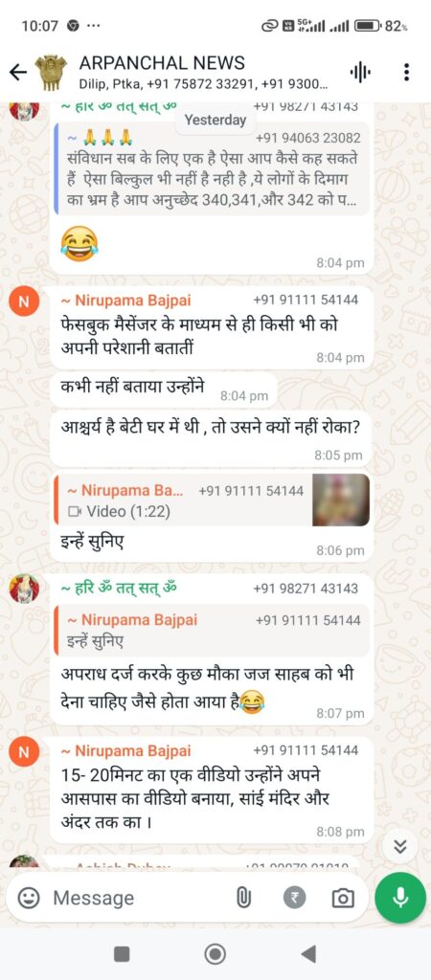Tap the green microphone voice message button
The width and height of the screenshot is (431, 980).
[400, 898]
